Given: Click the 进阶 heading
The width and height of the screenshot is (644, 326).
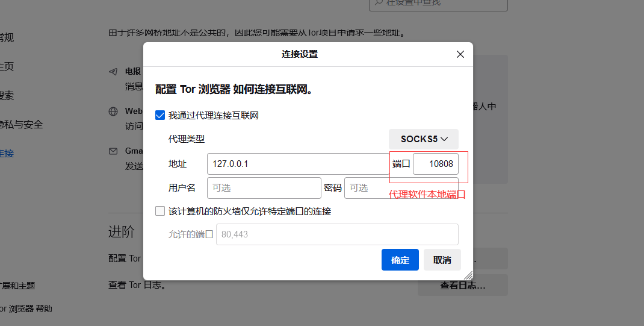Looking at the screenshot, I should coord(122,232).
